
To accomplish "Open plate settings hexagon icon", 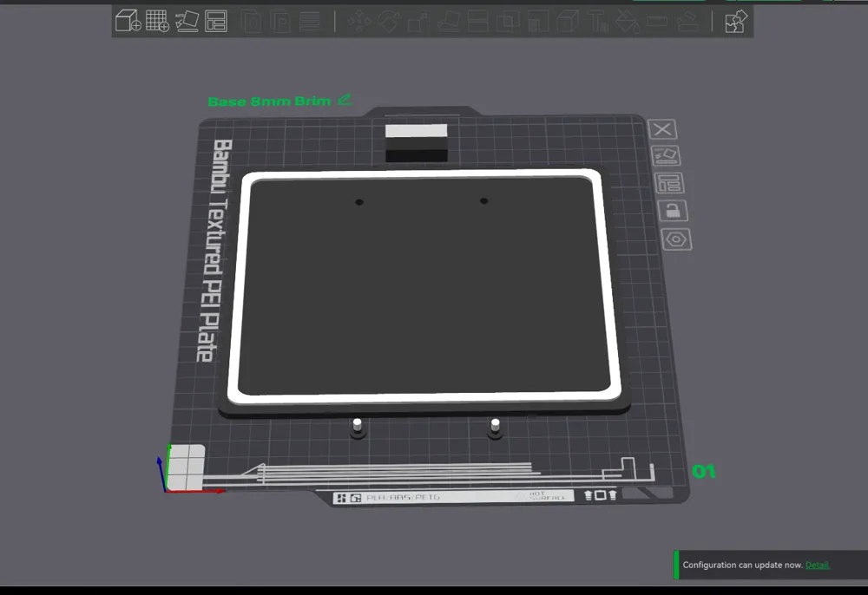I will click(x=676, y=239).
